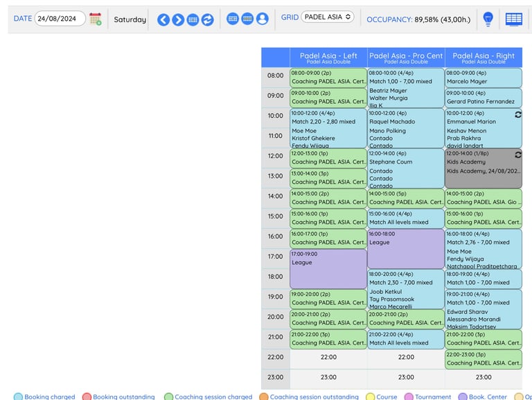The image size is (532, 400).
Task: Open 15:00-16:00 (1p) coaching in Left court
Action: 328,218
